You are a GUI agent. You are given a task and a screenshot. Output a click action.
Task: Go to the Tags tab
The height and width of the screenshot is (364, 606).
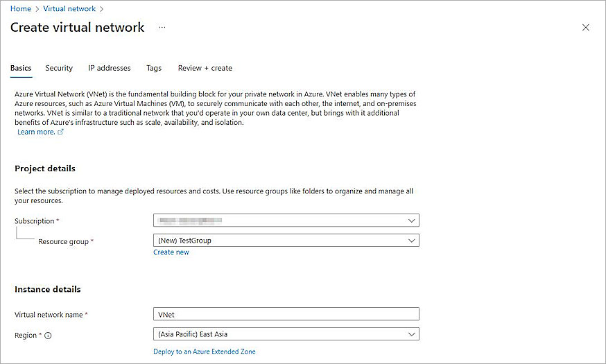pyautogui.click(x=154, y=68)
